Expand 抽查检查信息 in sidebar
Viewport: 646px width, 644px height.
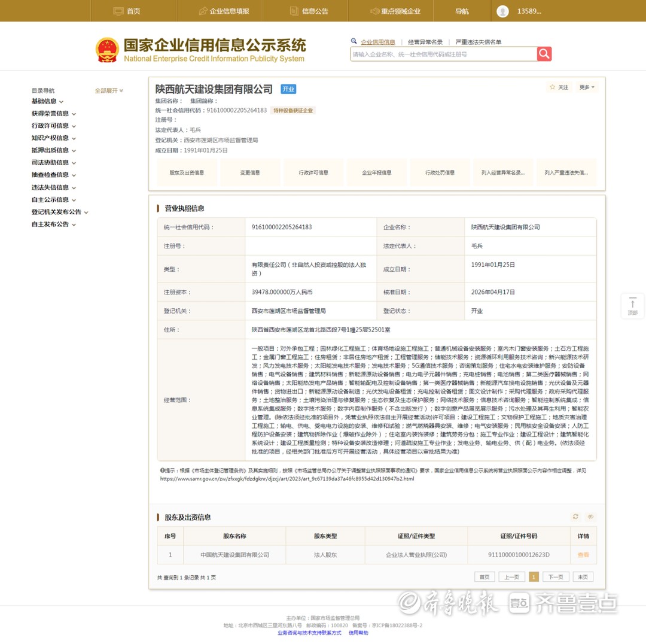point(54,175)
